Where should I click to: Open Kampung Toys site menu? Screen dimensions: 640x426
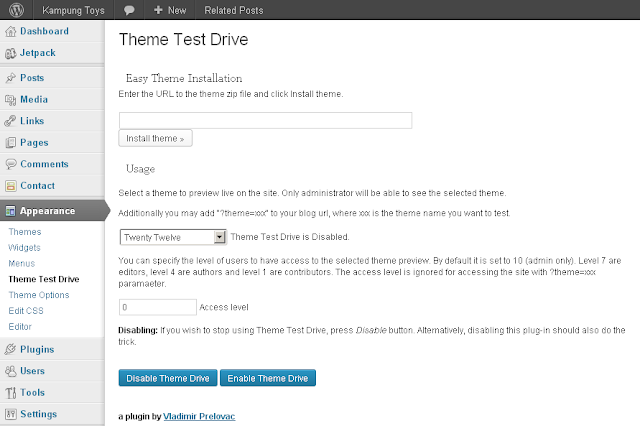[x=73, y=10]
